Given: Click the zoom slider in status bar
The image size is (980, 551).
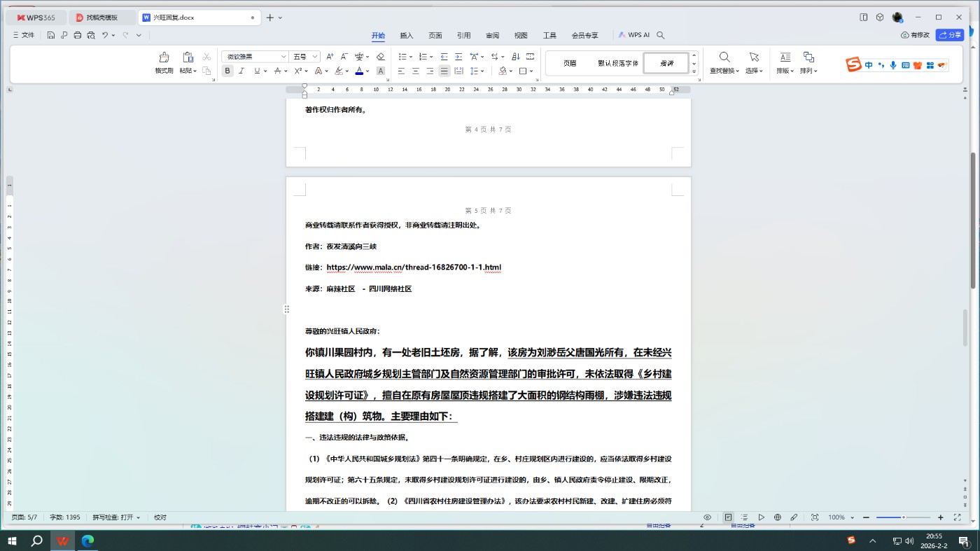Looking at the screenshot, I should [x=903, y=517].
